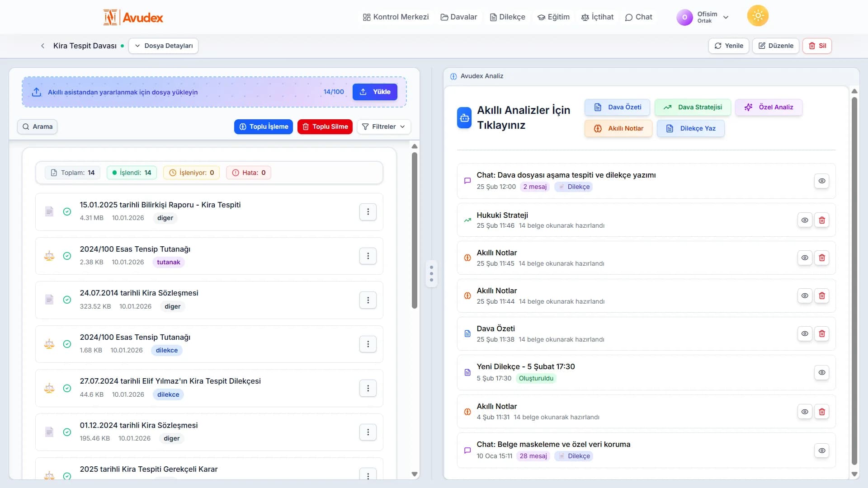The width and height of the screenshot is (868, 488).
Task: Open the Filtreler dropdown
Action: [384, 127]
